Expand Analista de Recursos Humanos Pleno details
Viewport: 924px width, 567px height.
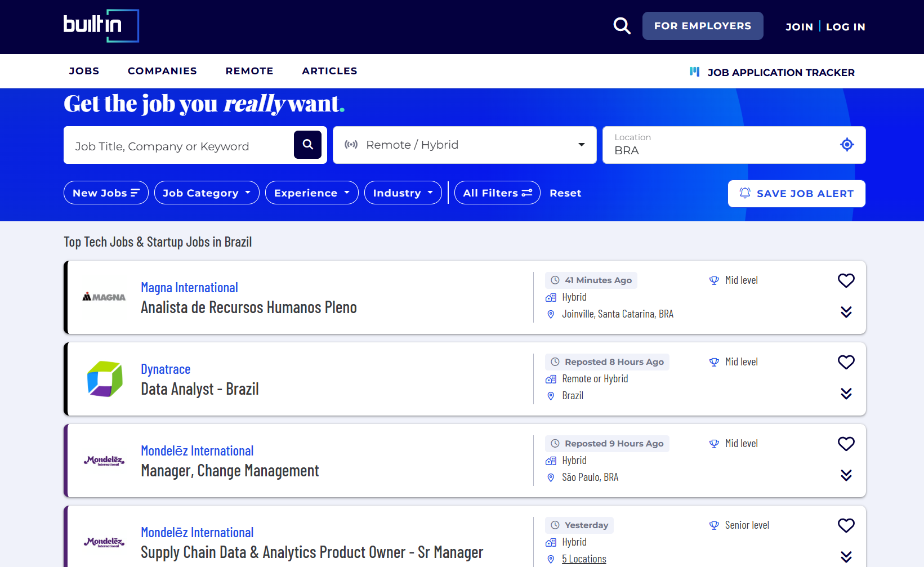pyautogui.click(x=846, y=312)
